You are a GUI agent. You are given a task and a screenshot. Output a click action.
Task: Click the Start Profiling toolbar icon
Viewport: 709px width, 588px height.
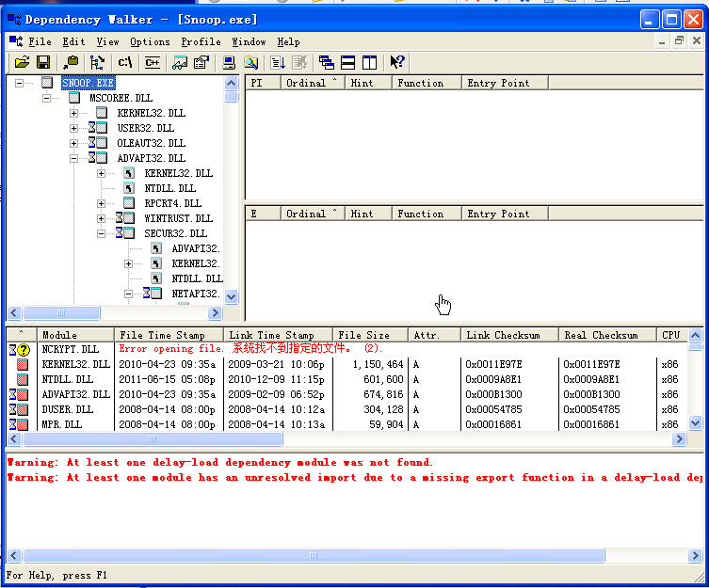(278, 62)
